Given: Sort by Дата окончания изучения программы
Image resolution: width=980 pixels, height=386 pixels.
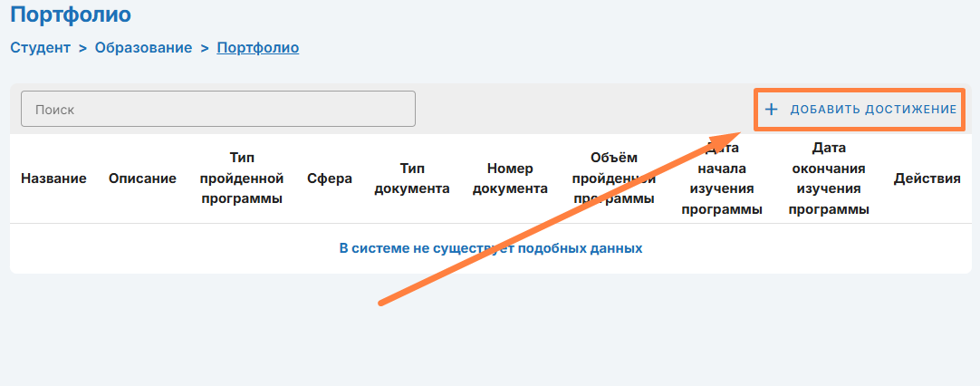Looking at the screenshot, I should click(829, 179).
